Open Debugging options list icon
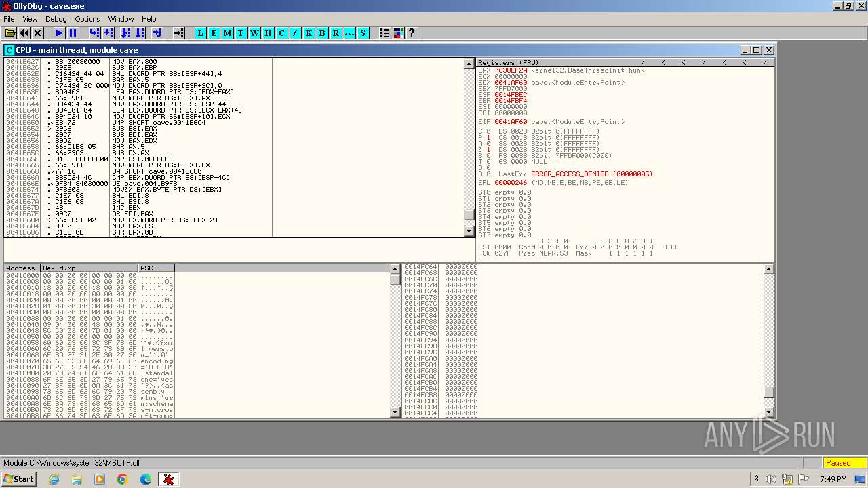 coord(385,33)
